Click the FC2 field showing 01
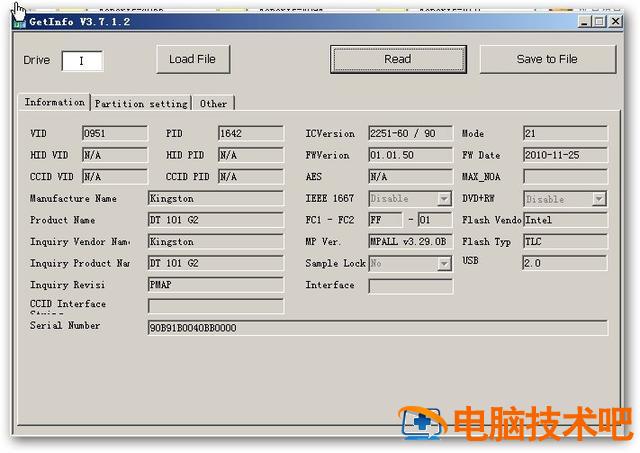This screenshot has width=640, height=453. tap(435, 220)
